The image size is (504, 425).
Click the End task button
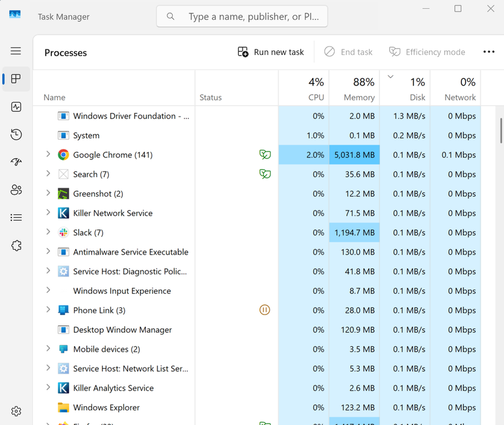348,52
